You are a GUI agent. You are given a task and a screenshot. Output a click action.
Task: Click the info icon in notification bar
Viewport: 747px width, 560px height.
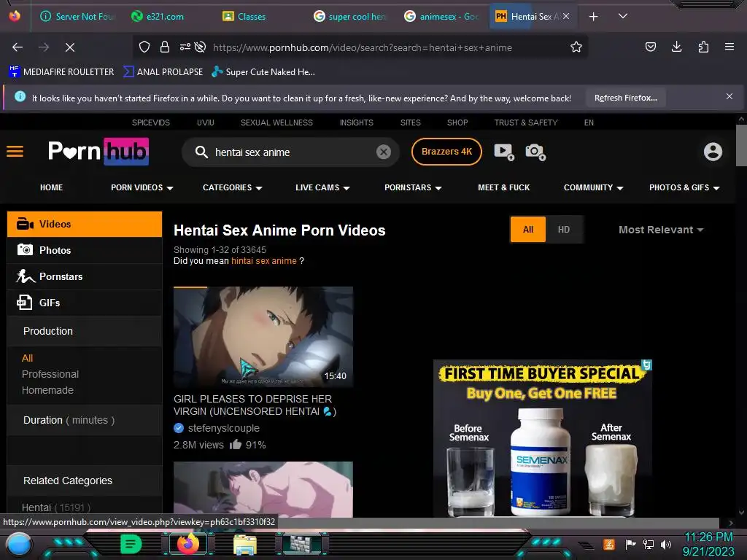pos(20,97)
